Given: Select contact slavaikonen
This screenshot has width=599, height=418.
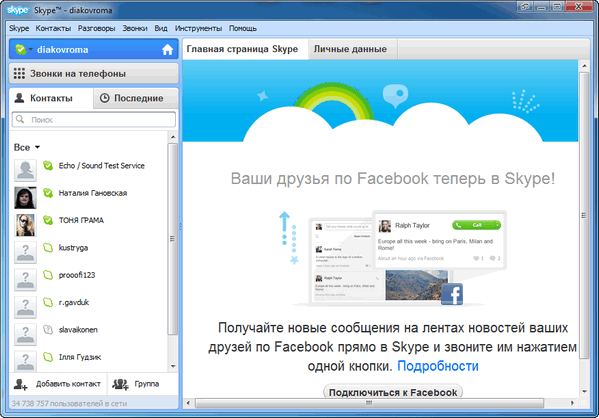Looking at the screenshot, I should tap(88, 335).
